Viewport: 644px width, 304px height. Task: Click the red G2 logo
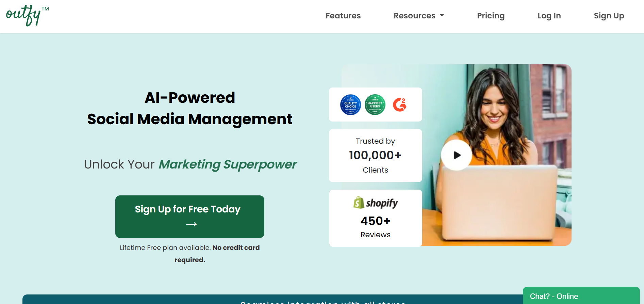pos(400,105)
